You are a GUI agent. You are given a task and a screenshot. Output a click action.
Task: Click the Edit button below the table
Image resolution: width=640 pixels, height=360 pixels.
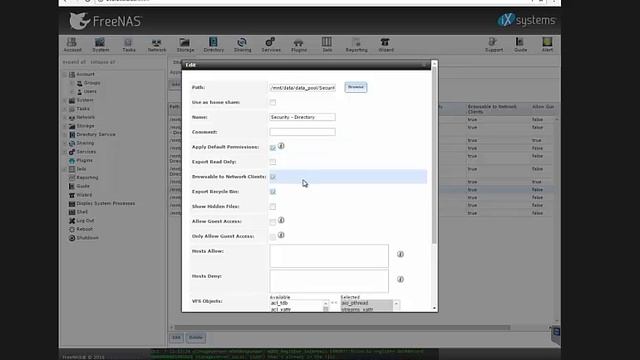tap(176, 338)
